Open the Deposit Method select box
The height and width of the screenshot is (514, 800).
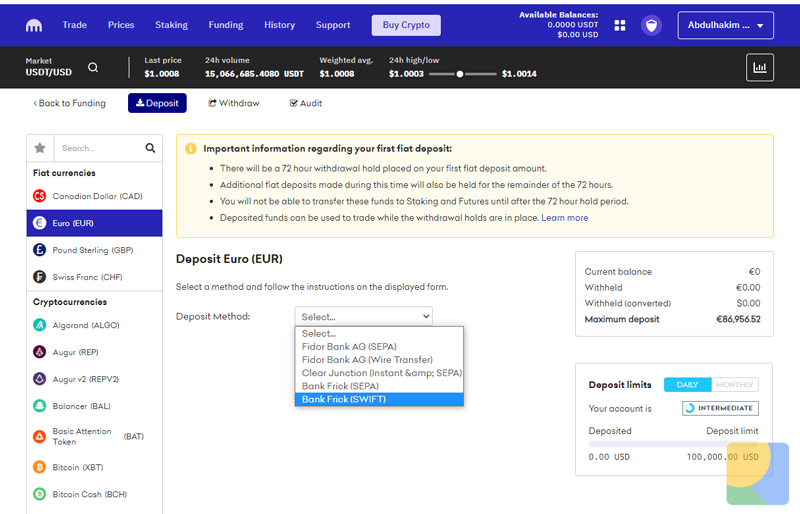(364, 316)
